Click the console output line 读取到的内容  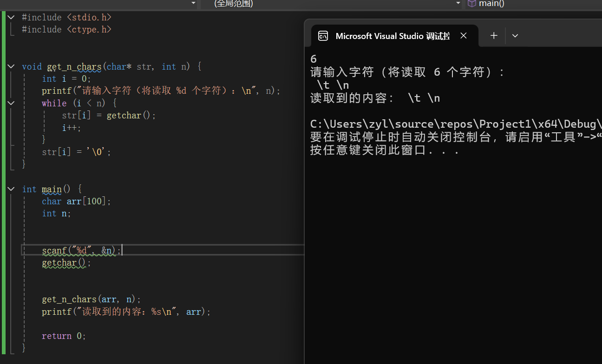click(x=375, y=98)
